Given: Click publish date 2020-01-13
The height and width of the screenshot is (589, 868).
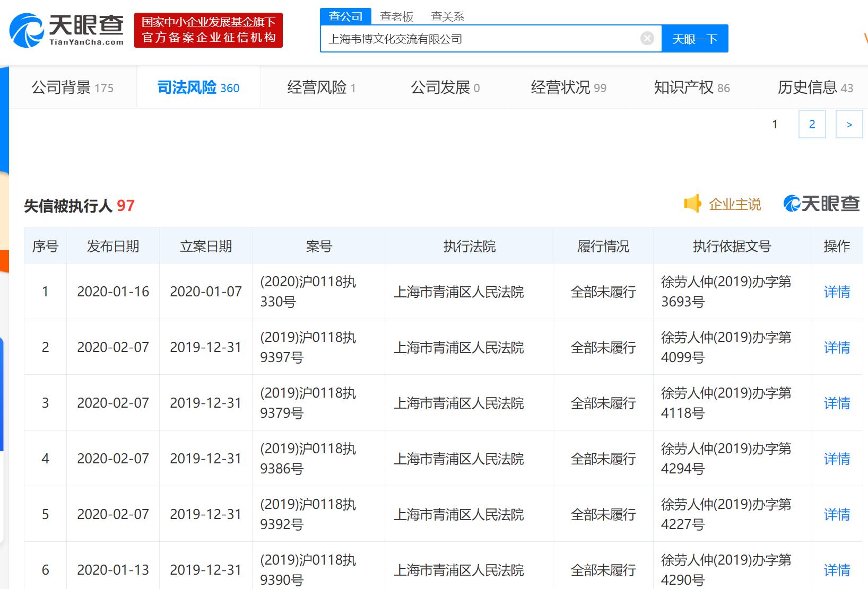Looking at the screenshot, I should pyautogui.click(x=113, y=570).
